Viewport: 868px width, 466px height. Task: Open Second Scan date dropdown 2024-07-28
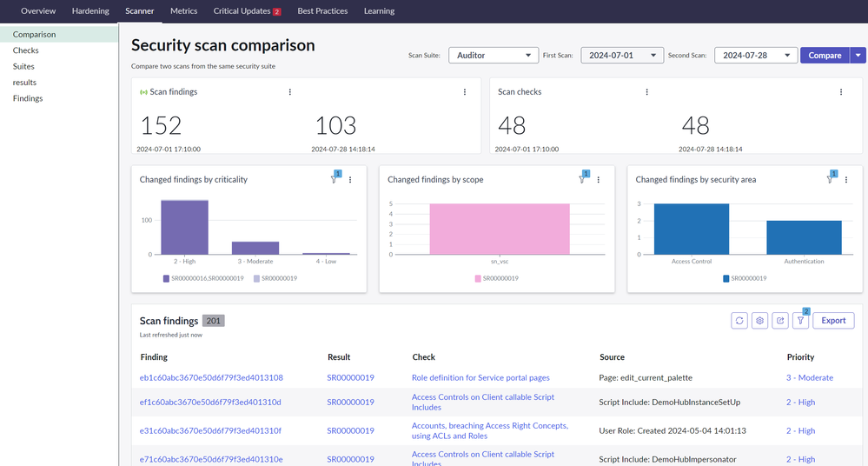click(755, 56)
